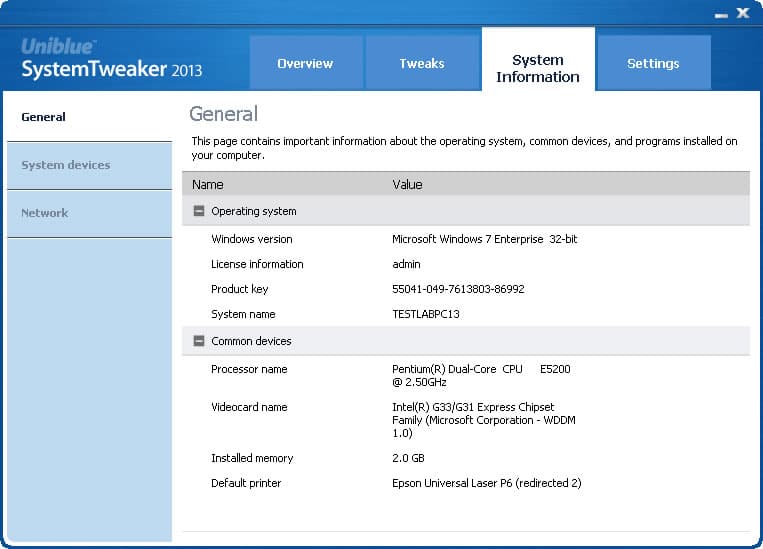Select General in the sidebar
763x549 pixels.
click(90, 117)
